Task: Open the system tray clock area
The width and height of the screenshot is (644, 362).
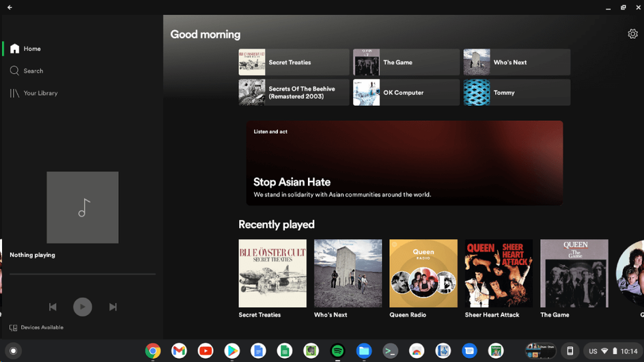Action: coord(628,351)
